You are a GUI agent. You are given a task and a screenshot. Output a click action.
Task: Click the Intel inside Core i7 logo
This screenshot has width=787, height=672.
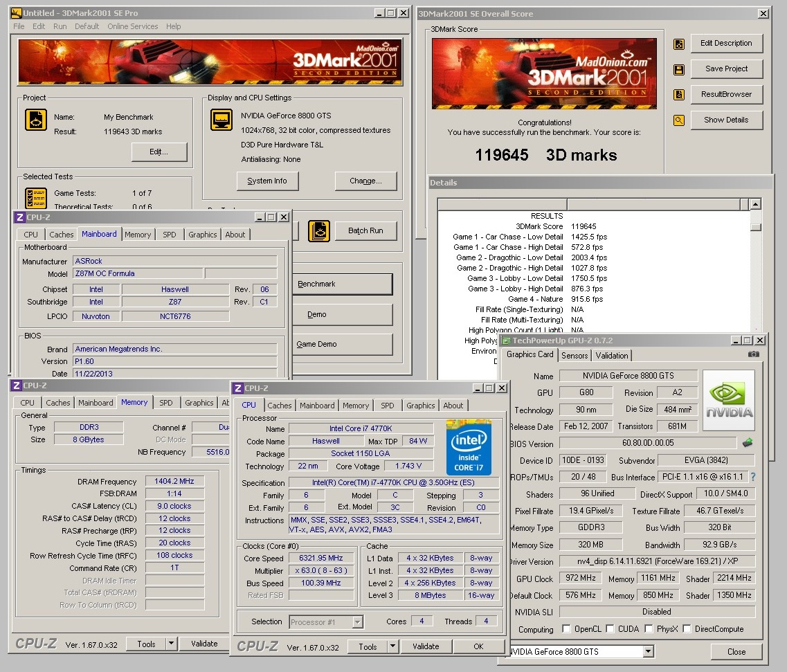469,447
